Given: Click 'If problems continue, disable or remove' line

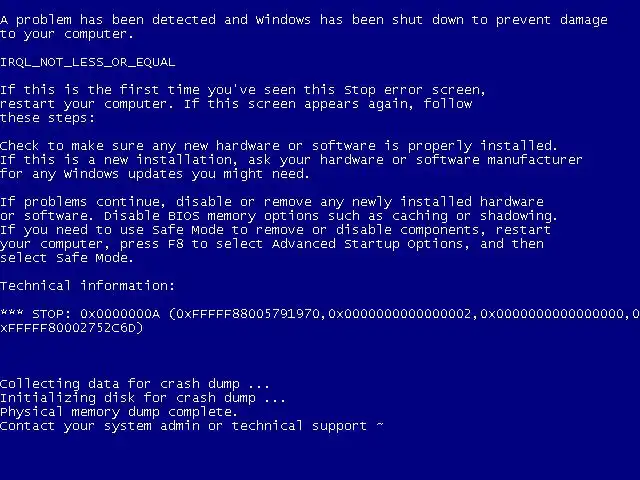Looking at the screenshot, I should coord(272,202).
